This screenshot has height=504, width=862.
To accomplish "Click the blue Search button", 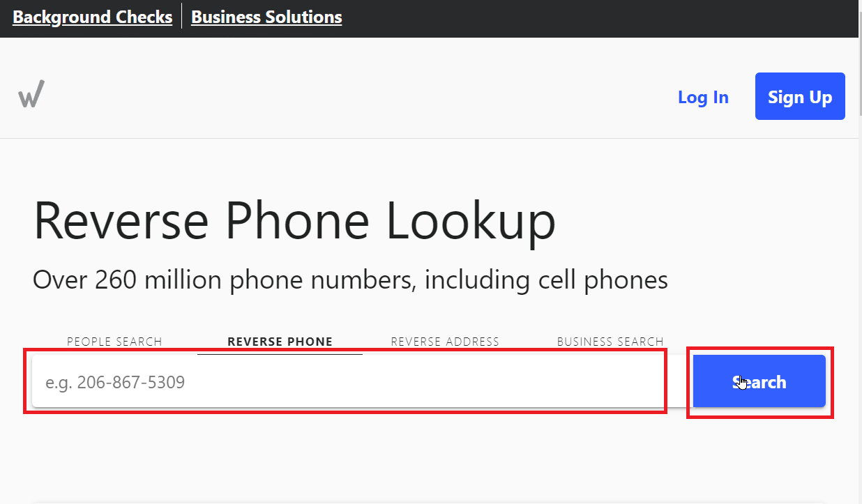I will click(759, 382).
